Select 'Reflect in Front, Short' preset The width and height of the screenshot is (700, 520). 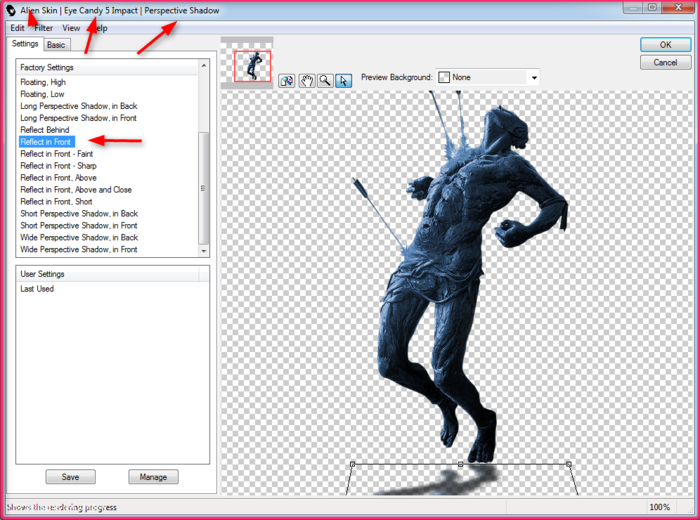(56, 202)
